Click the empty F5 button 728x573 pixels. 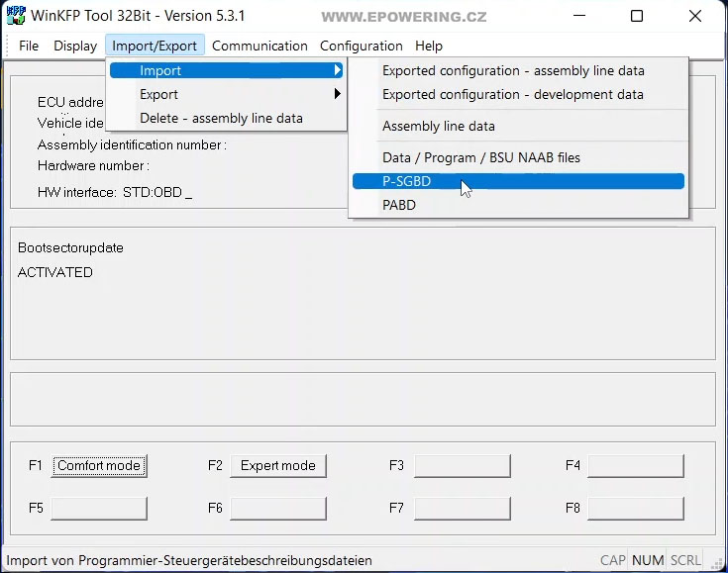pos(99,508)
